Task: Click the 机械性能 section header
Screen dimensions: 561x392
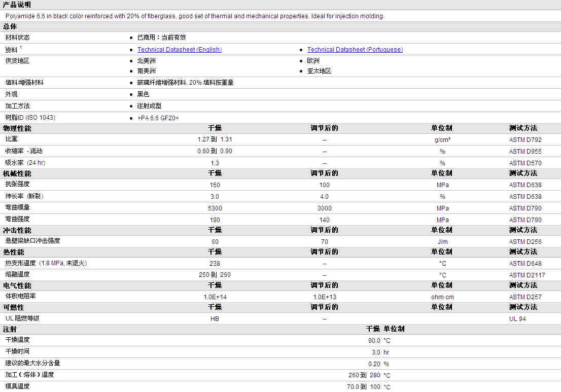Action: coord(17,173)
